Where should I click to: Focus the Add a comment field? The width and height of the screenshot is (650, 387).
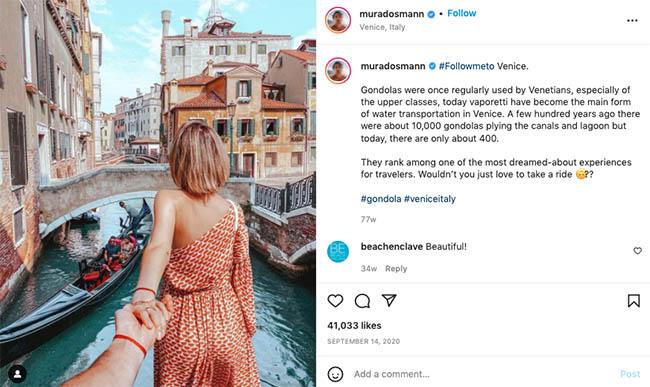pos(483,374)
